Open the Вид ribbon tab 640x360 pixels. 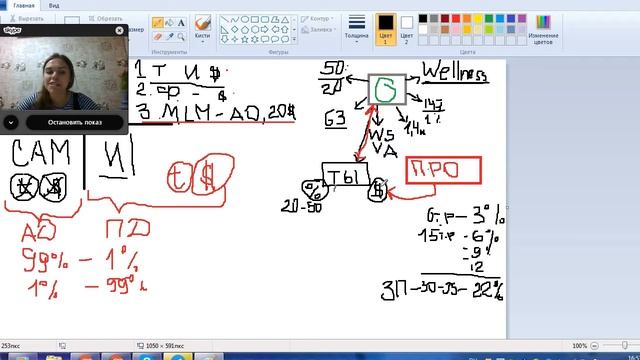point(54,6)
